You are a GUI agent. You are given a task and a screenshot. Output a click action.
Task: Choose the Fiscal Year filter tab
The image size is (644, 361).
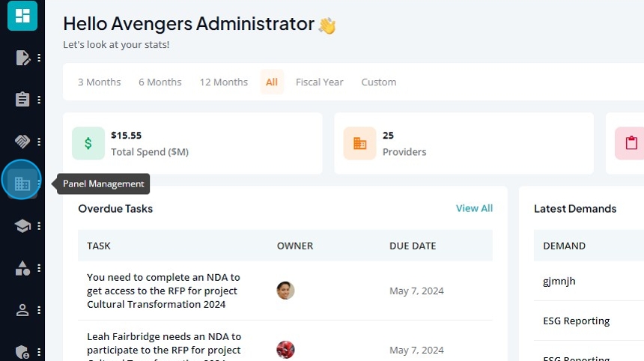click(x=320, y=82)
